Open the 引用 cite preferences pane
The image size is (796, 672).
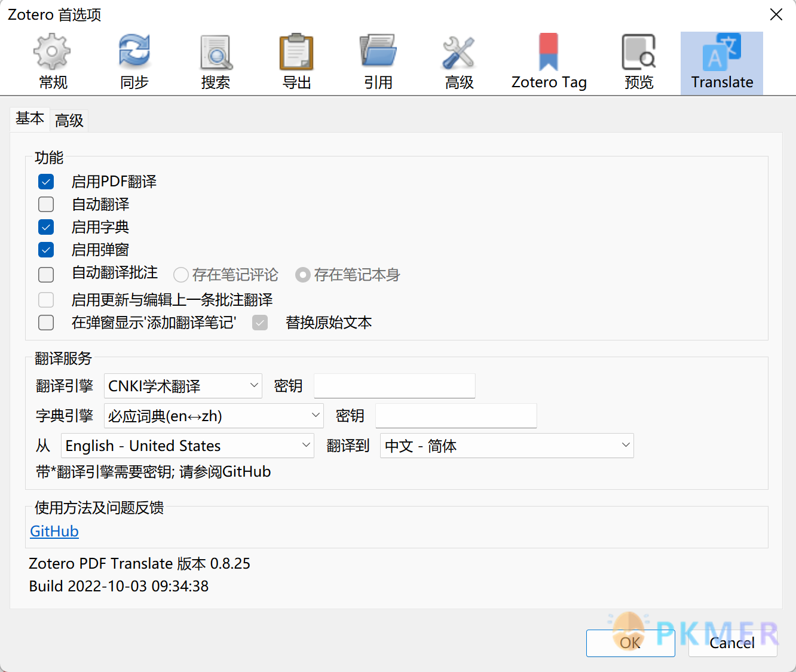click(x=378, y=63)
